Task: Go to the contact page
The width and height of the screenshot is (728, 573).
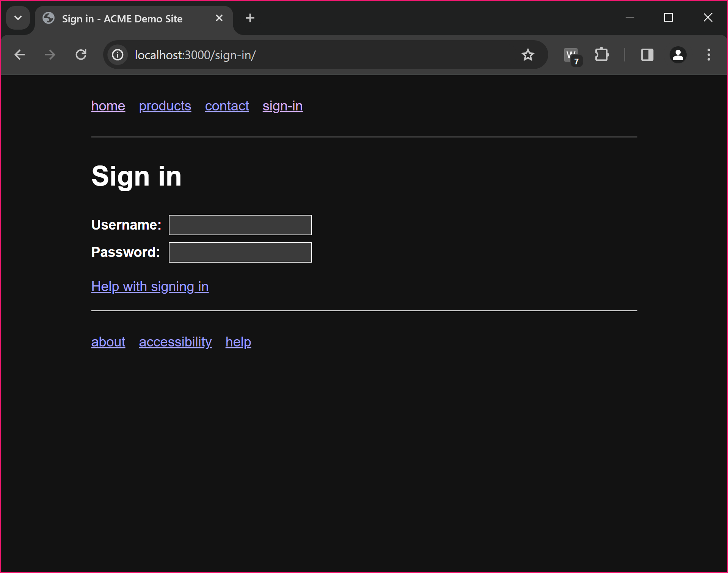Action: [x=226, y=106]
